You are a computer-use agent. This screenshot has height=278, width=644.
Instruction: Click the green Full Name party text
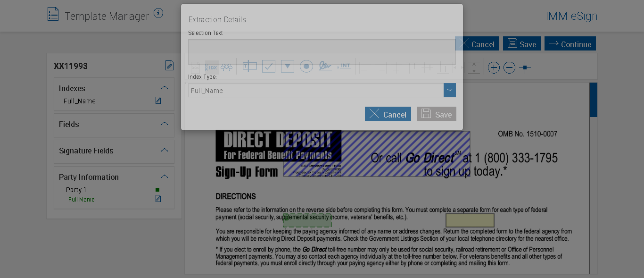coord(82,200)
